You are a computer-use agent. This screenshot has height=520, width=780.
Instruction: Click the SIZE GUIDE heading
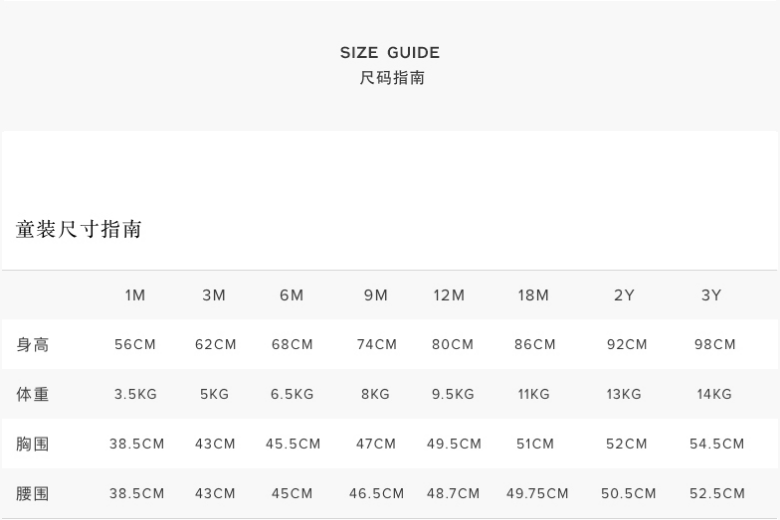point(390,53)
